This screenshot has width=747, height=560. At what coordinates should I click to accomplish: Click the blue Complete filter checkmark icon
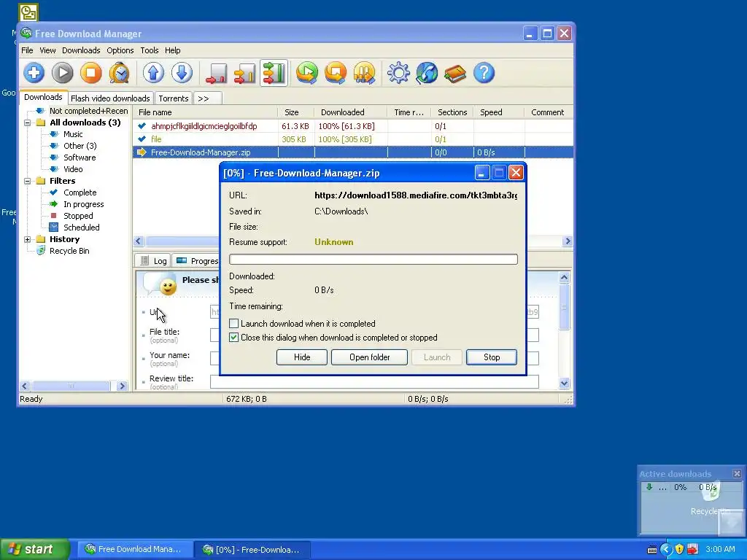coord(54,192)
